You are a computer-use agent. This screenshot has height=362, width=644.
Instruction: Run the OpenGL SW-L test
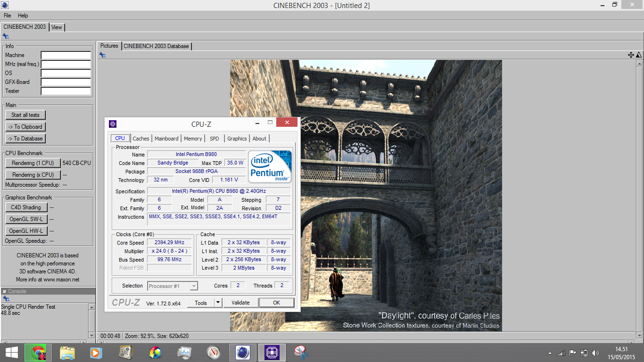(x=26, y=219)
